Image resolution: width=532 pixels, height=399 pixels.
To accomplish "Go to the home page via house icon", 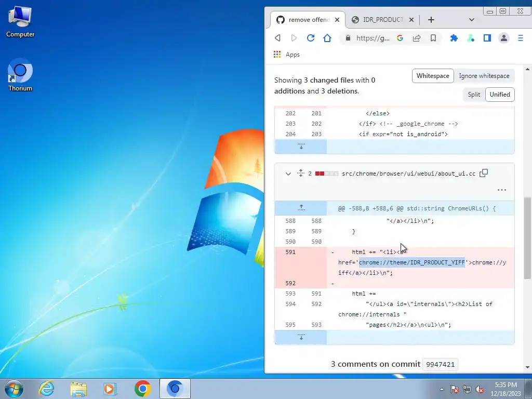I will (x=327, y=38).
